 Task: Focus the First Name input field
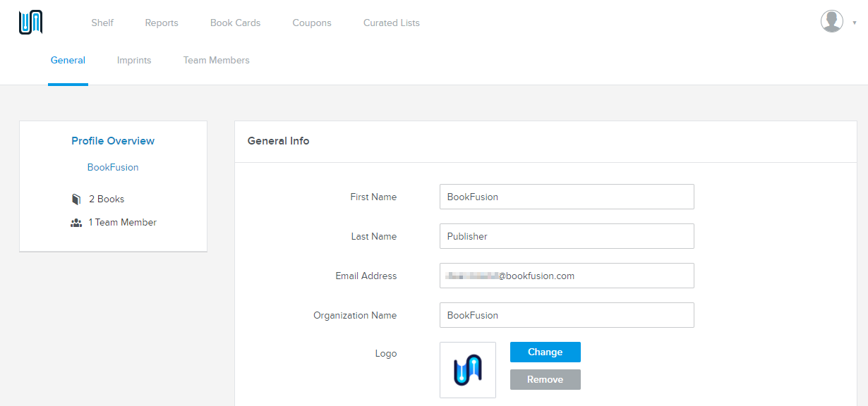[x=567, y=197]
